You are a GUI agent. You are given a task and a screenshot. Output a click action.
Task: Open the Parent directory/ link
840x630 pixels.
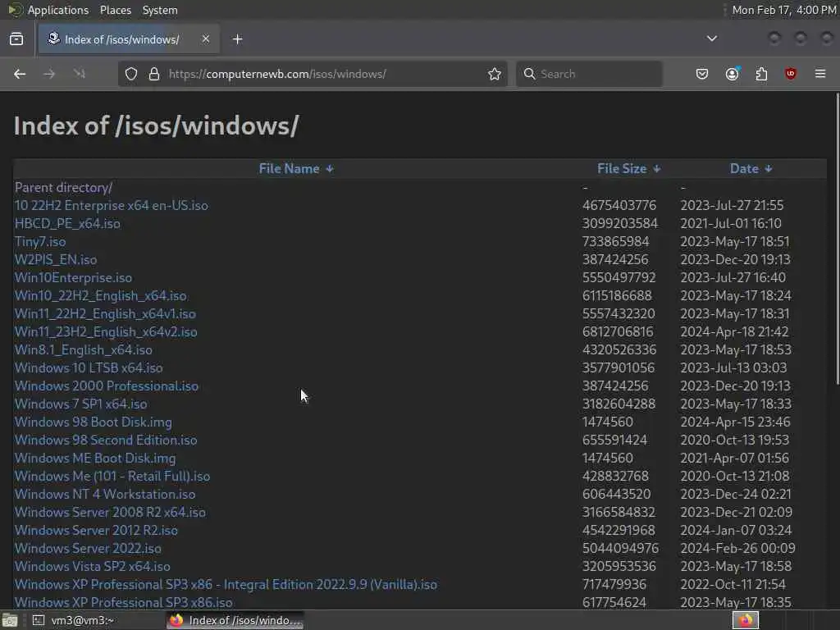[63, 188]
